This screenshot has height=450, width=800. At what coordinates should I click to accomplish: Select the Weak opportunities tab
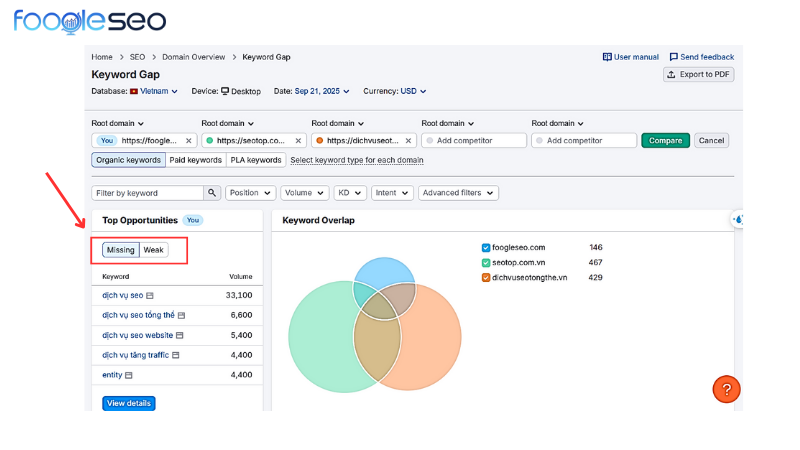(x=153, y=250)
